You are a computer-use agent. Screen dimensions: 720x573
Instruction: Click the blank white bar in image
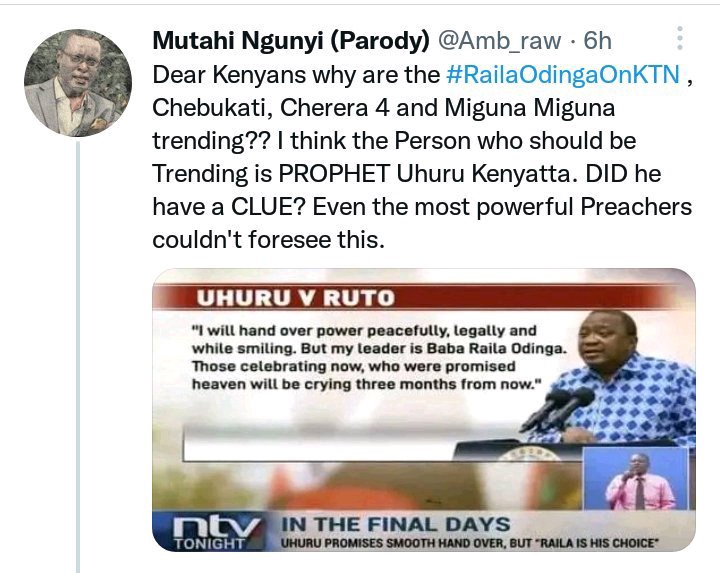[x=319, y=444]
